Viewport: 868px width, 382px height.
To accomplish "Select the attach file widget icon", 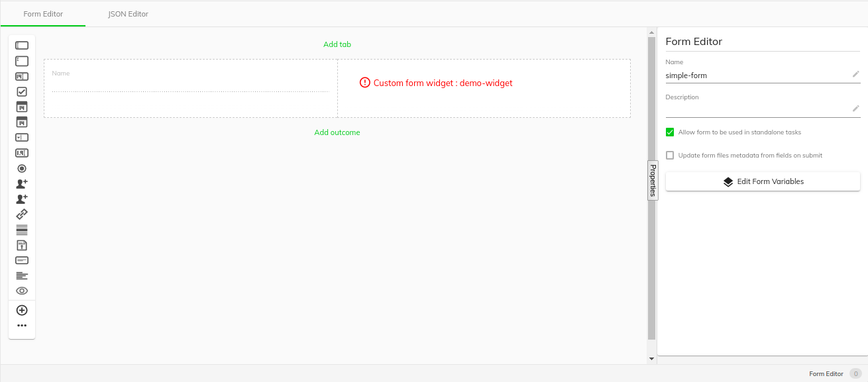I will 22,245.
